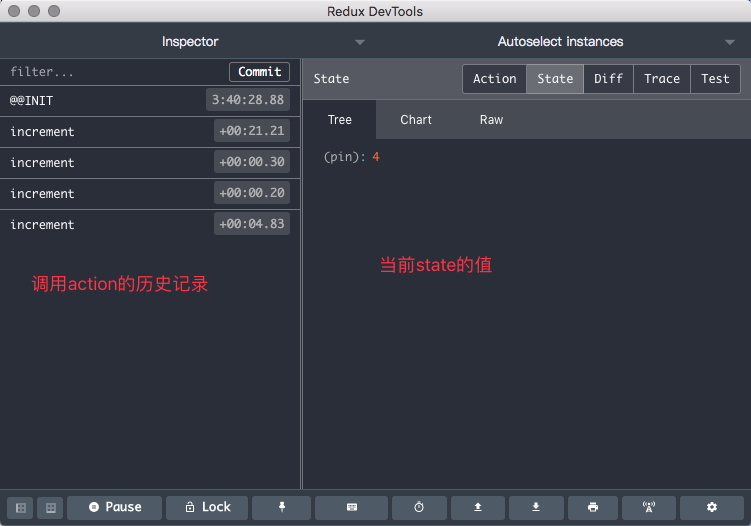Screen dimensions: 751x526
Task: Select the increment action at +00:00.20
Action: click(x=150, y=194)
